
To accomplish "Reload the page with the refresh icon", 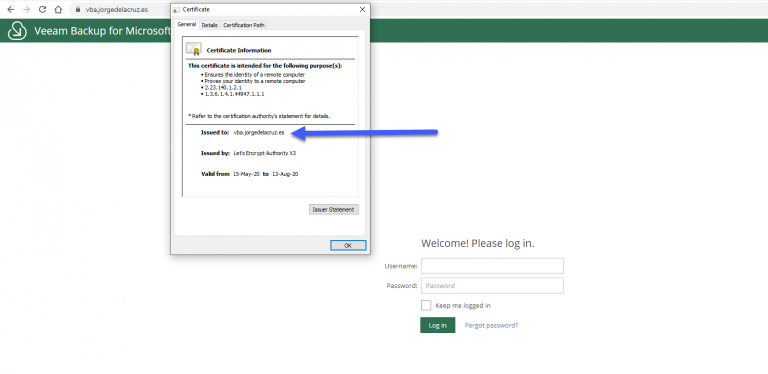I will tap(43, 9).
